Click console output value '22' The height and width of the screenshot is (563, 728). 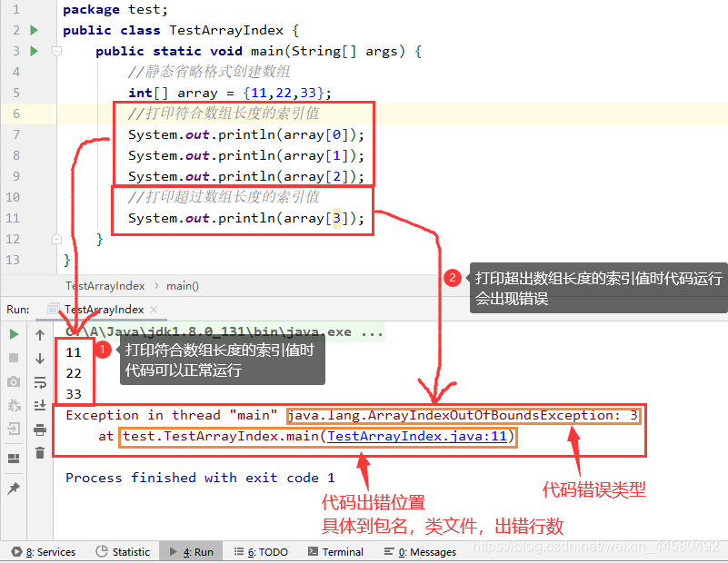click(x=74, y=373)
